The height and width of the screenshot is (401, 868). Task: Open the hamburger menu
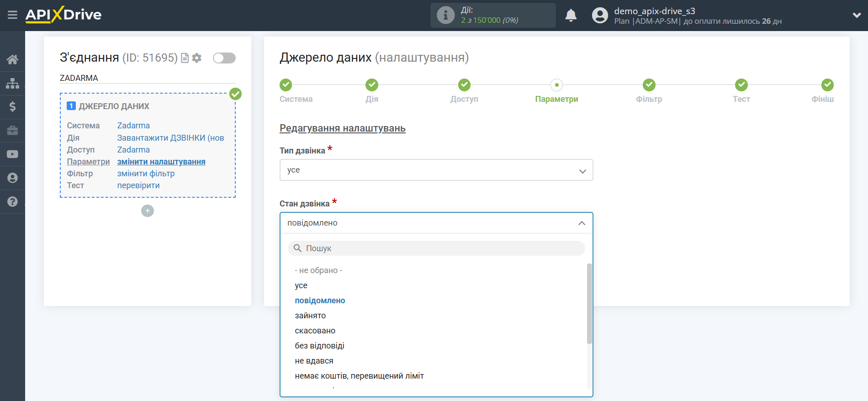[12, 15]
